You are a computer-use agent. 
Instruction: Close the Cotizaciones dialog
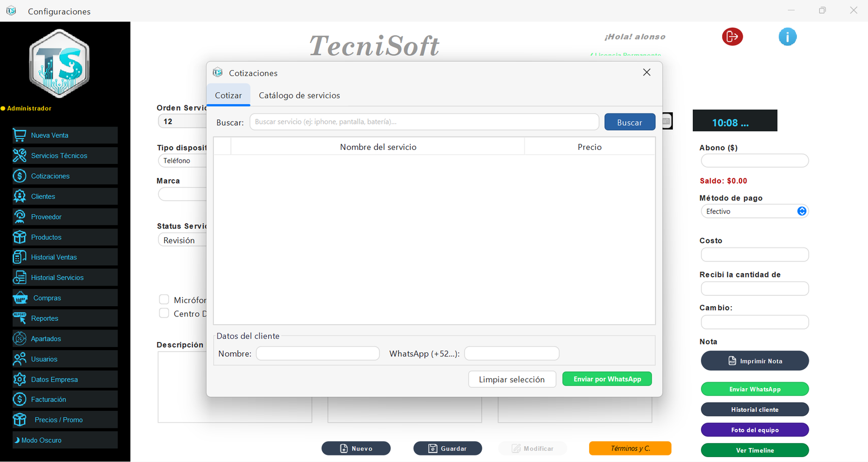(647, 72)
